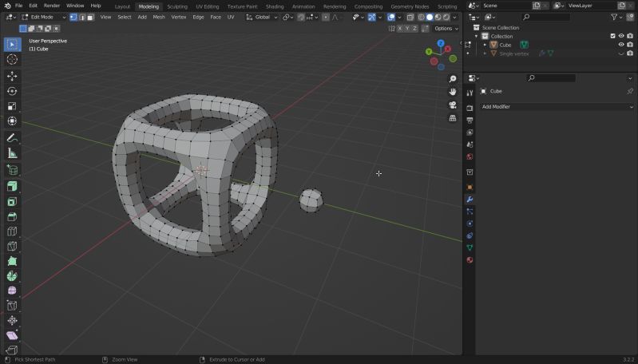Viewport: 638px width, 364px height.
Task: Select the Bevel tool
Action: (x=12, y=217)
